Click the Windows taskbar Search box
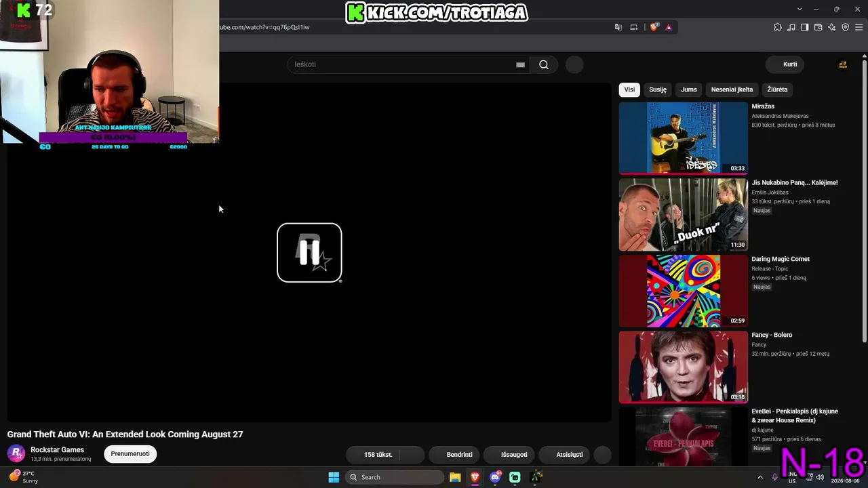 click(x=395, y=477)
